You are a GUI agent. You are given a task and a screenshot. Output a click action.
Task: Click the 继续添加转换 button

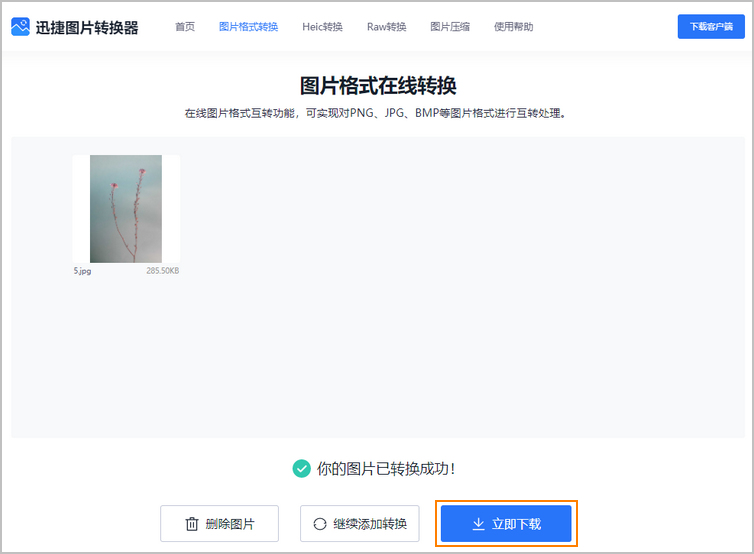[x=360, y=523]
